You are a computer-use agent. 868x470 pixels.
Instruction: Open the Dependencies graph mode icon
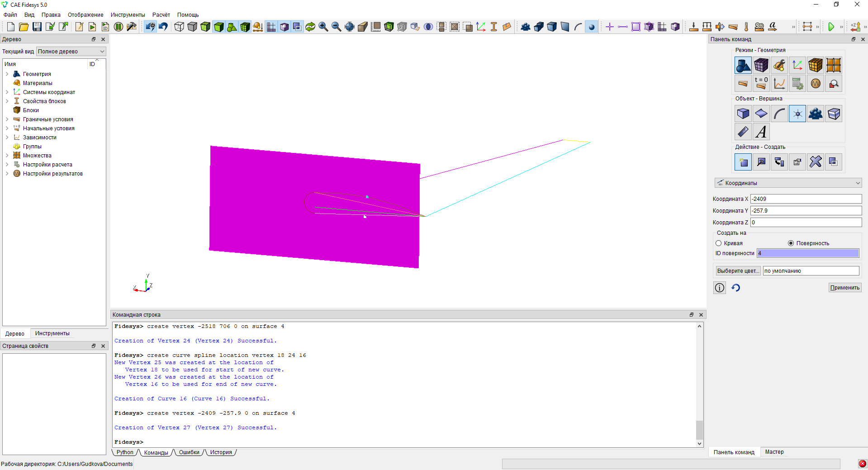[x=779, y=83]
